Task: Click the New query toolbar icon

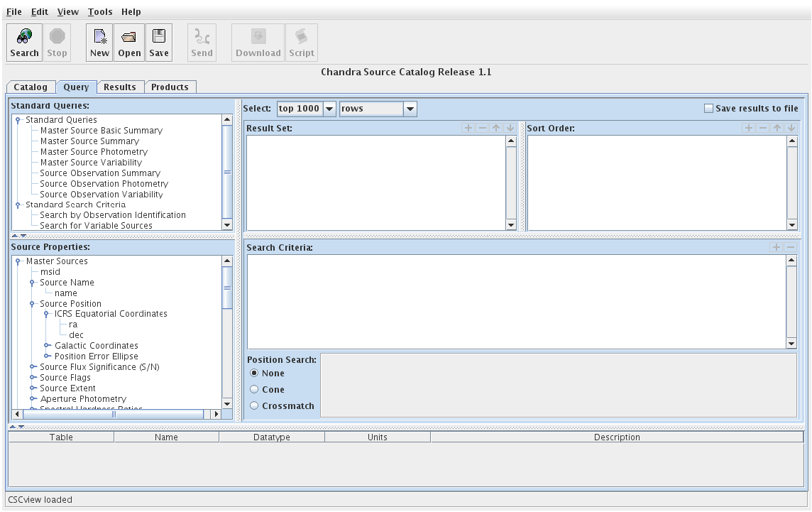Action: pos(99,37)
